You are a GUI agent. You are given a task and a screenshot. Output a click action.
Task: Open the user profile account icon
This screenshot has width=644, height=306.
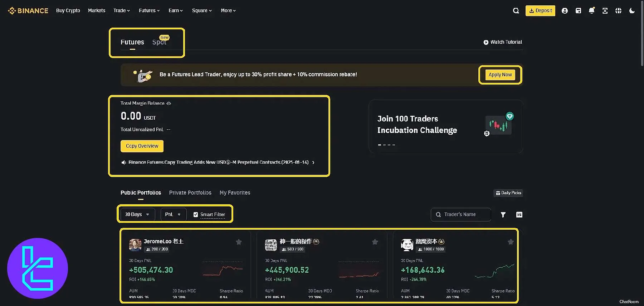[565, 11]
